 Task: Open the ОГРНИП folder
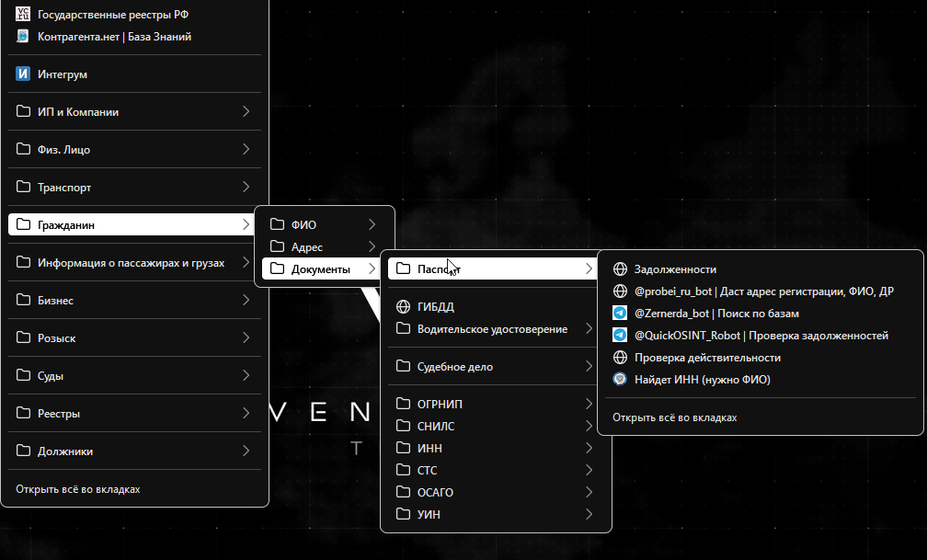coord(496,404)
